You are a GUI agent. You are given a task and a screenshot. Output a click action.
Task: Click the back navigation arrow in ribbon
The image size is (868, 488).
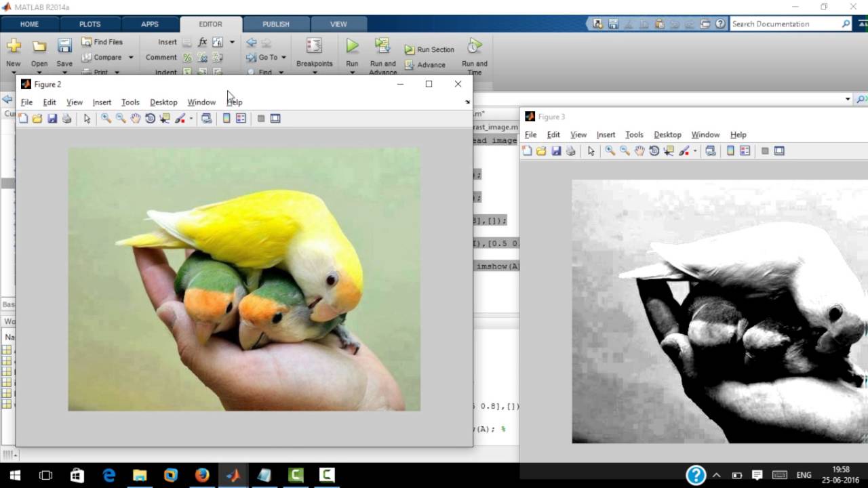(252, 42)
